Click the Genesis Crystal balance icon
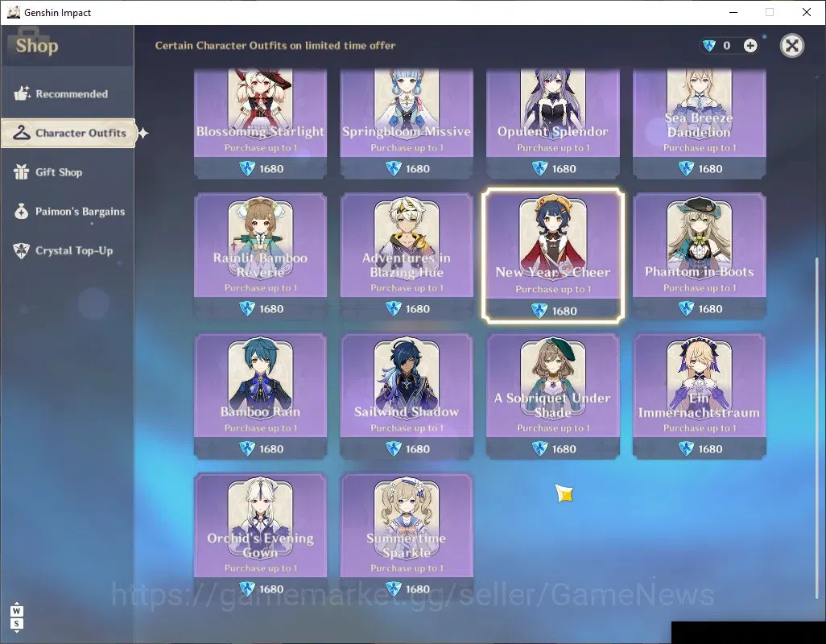Viewport: 826px width, 644px height. [709, 46]
